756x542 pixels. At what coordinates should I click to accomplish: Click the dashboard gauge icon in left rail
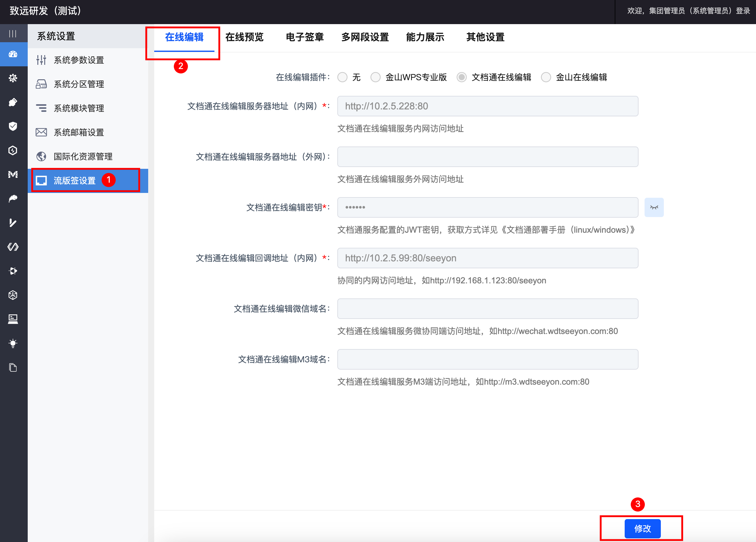click(x=13, y=54)
